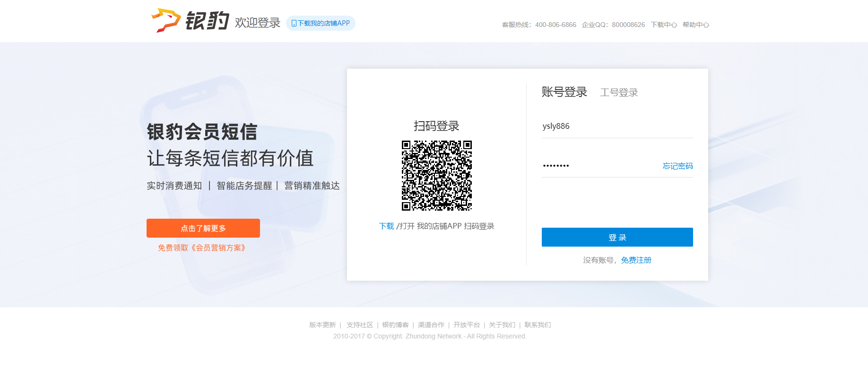Open the 忘记密码 forgot password link
The height and width of the screenshot is (391, 868).
[x=677, y=166]
